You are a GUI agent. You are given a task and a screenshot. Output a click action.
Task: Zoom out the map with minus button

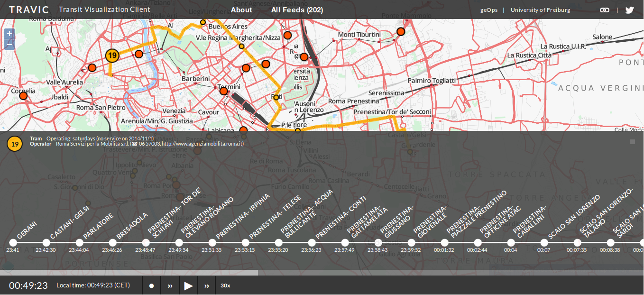click(x=9, y=45)
